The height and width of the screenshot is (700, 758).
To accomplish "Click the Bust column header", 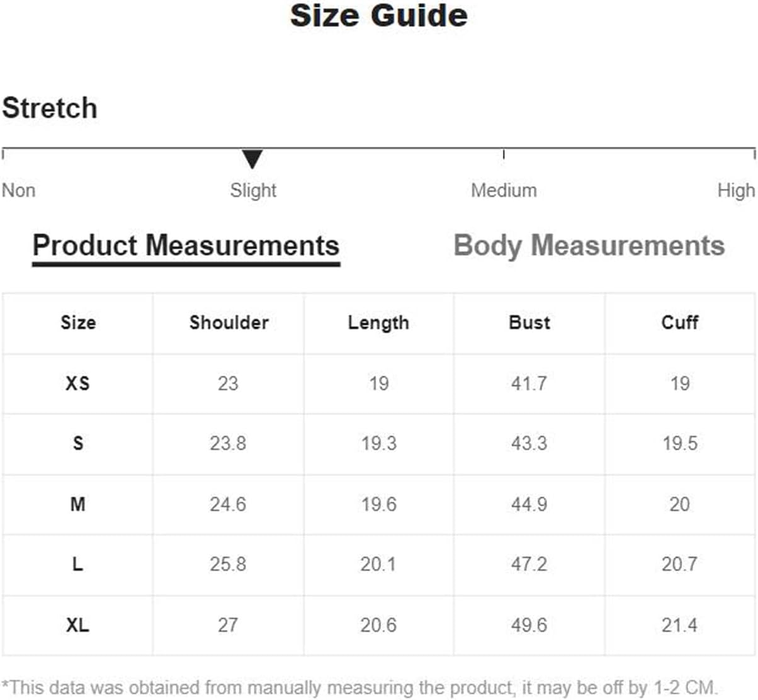I will (x=529, y=322).
